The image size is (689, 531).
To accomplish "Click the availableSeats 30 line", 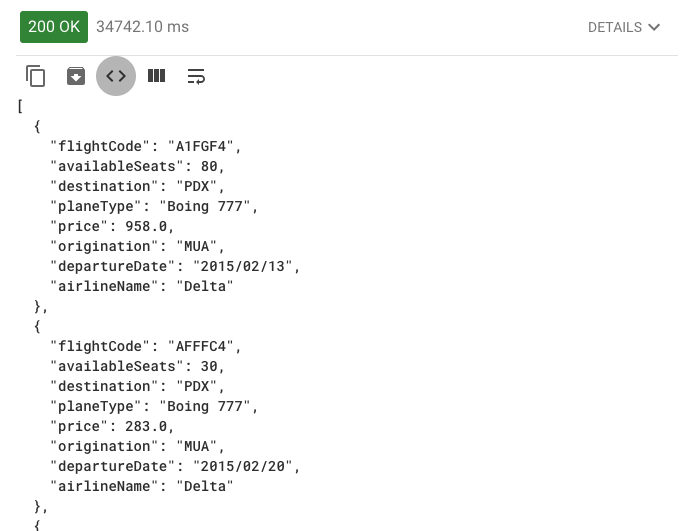I will (x=137, y=366).
